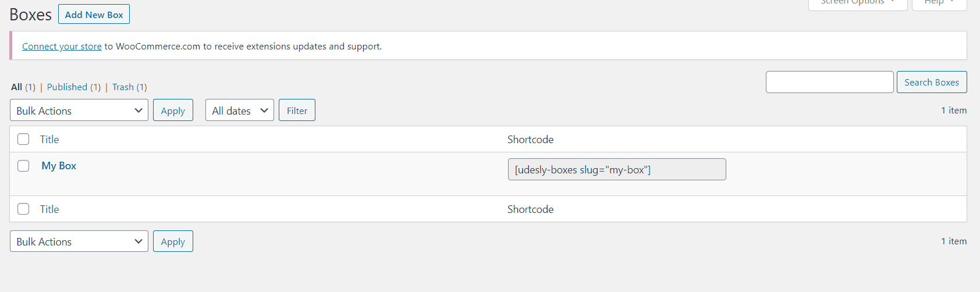Switch to the Published filter
The height and width of the screenshot is (292, 980).
point(67,87)
